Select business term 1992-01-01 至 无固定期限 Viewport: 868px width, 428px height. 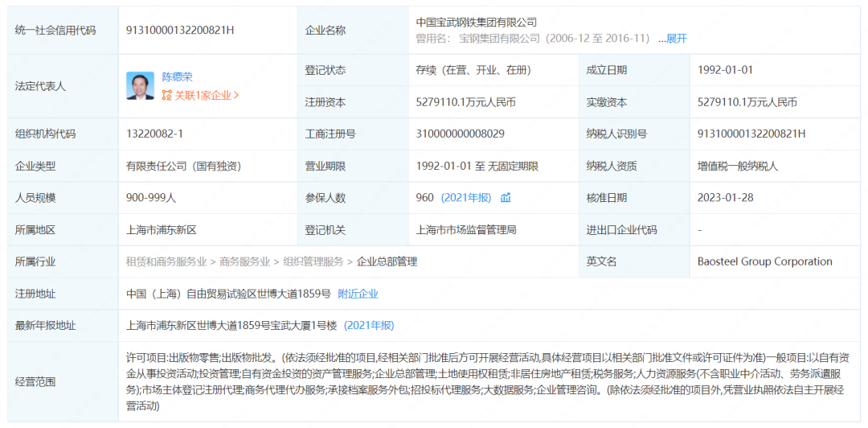[x=477, y=166]
